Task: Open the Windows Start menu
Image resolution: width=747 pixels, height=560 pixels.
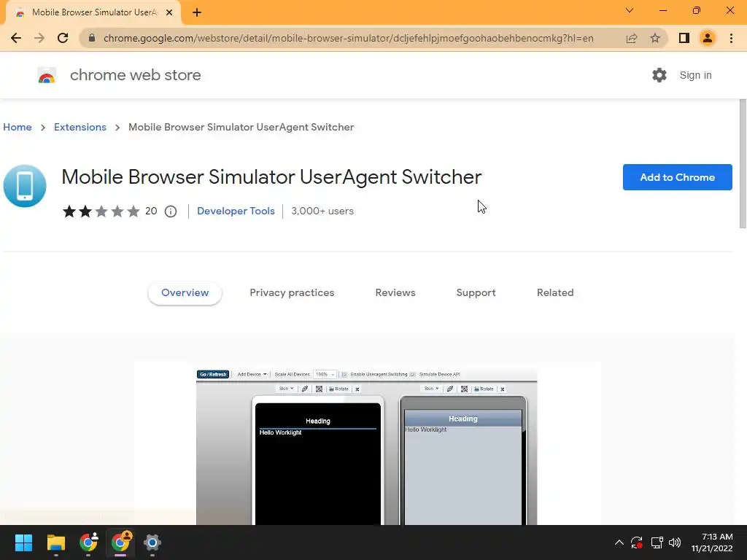Action: tap(23, 542)
